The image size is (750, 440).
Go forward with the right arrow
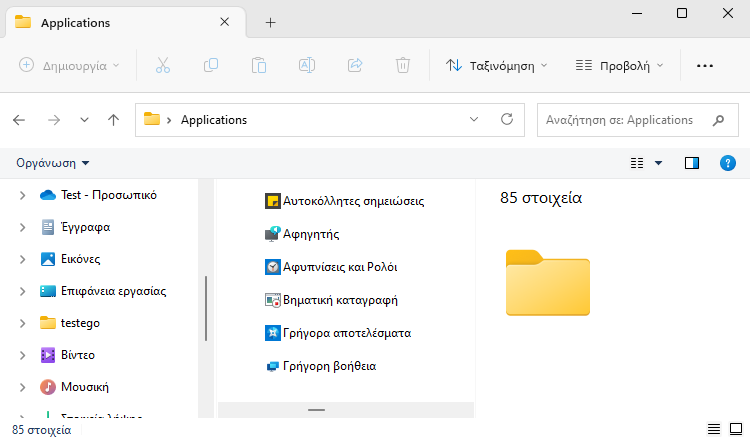[54, 120]
